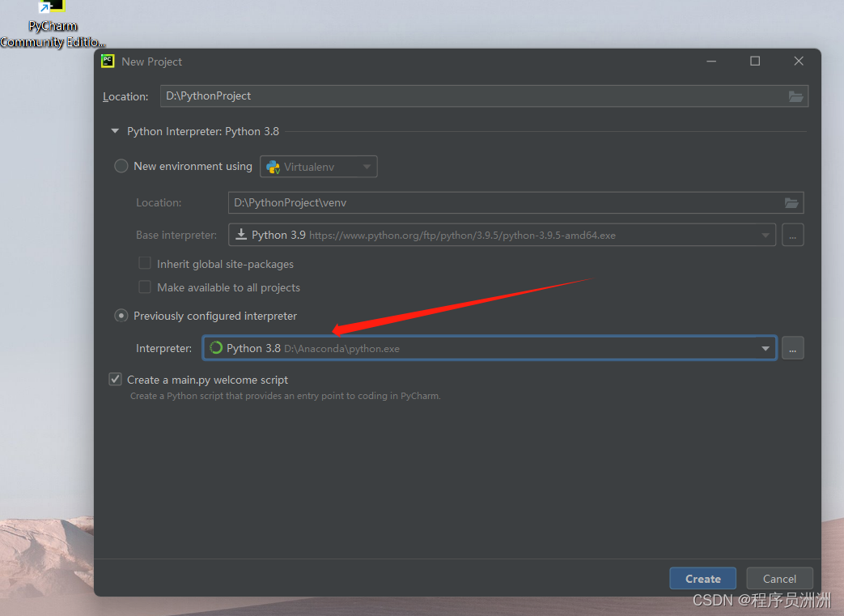Image resolution: width=844 pixels, height=616 pixels.
Task: Open the PyCharm Community Edition desktop shortcut
Action: pos(53,24)
